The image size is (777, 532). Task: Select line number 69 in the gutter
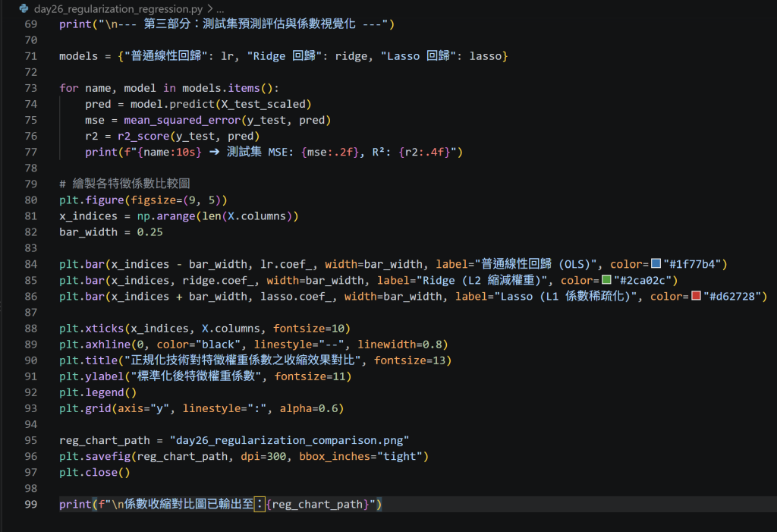30,24
